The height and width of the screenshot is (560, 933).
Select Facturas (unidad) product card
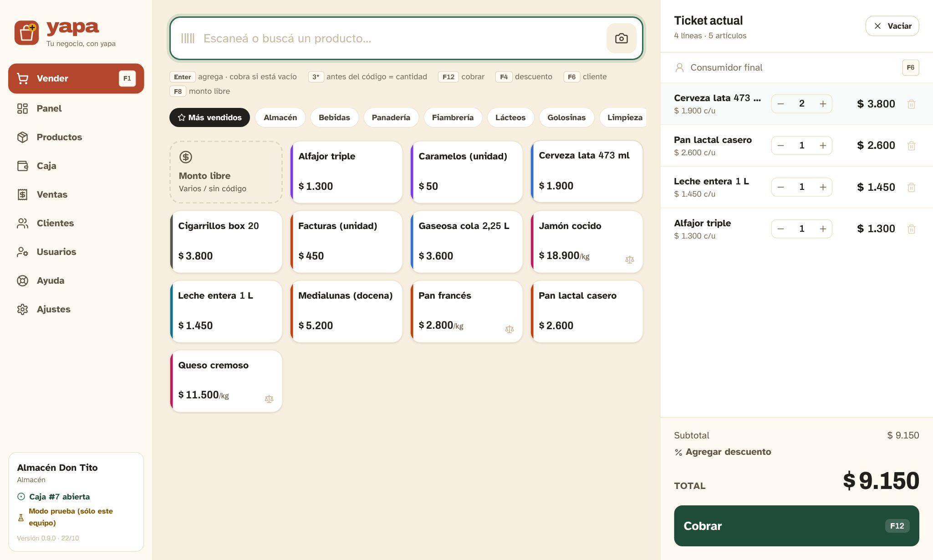[x=346, y=242]
